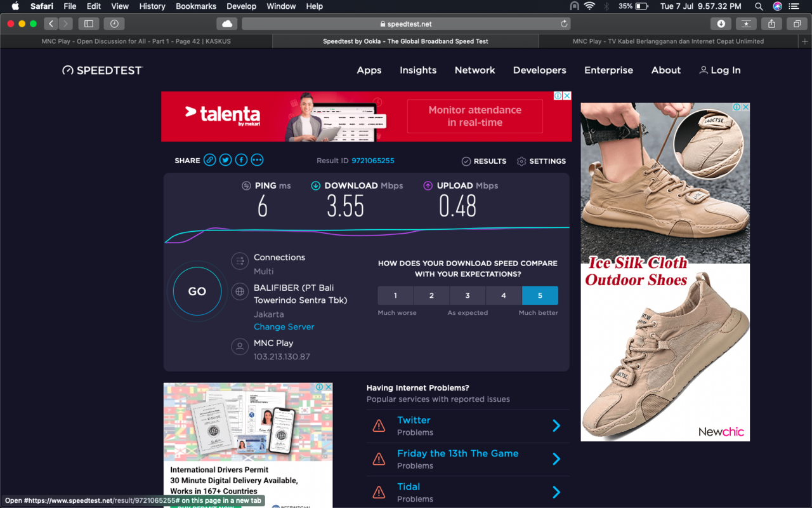Image resolution: width=812 pixels, height=508 pixels.
Task: Reload the page in address bar
Action: tap(563, 23)
